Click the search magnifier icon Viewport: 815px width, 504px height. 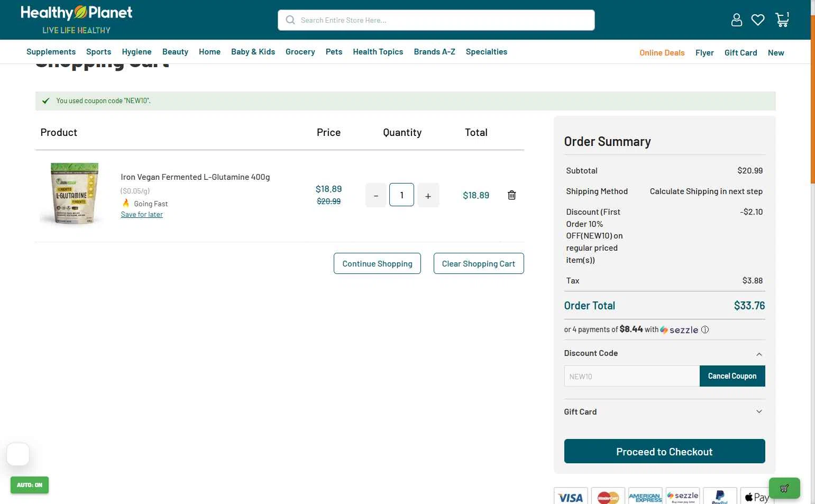pyautogui.click(x=290, y=20)
